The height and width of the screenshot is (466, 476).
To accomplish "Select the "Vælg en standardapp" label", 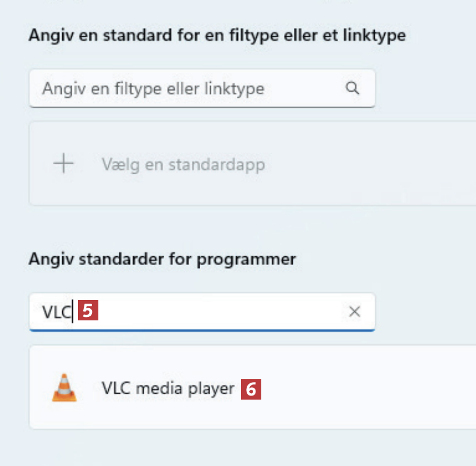I will 183,165.
